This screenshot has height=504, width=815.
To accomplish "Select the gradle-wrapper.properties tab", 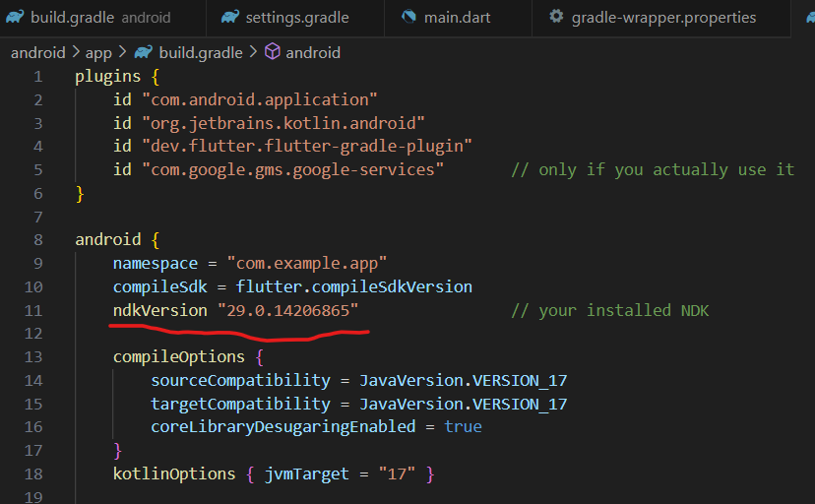I will click(663, 17).
